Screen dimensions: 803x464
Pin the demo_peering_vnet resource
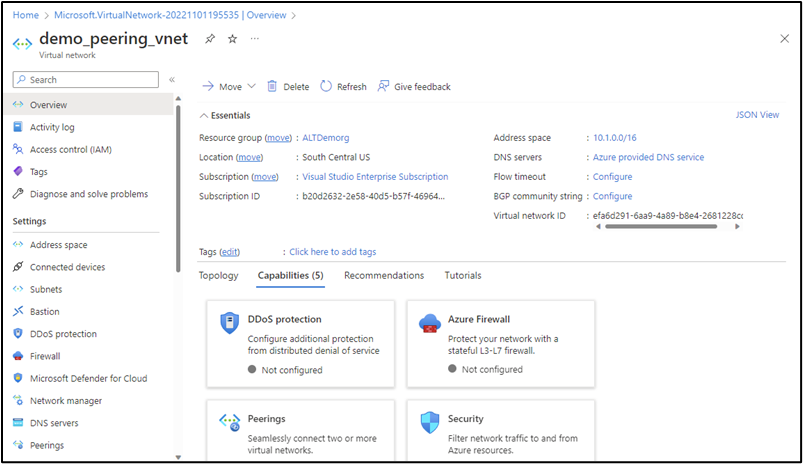point(210,39)
